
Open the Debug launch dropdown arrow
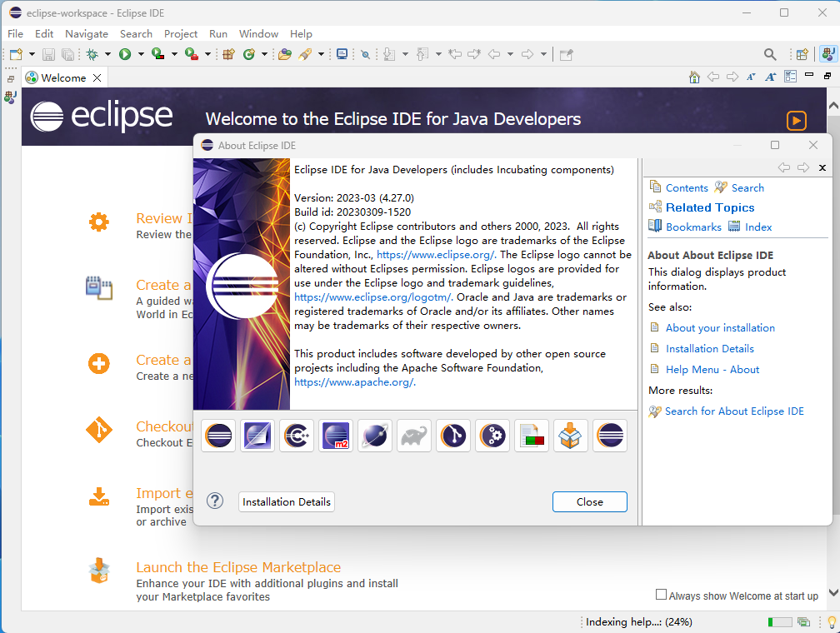[x=107, y=54]
